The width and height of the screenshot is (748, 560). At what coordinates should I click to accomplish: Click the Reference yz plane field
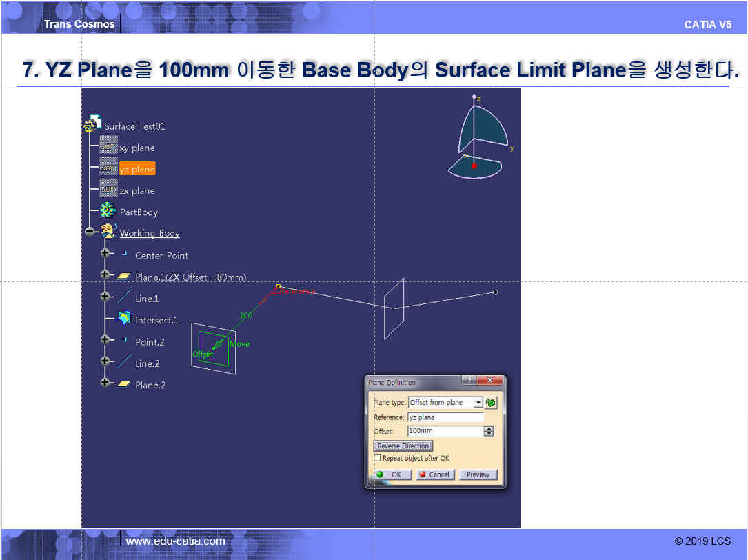[445, 417]
